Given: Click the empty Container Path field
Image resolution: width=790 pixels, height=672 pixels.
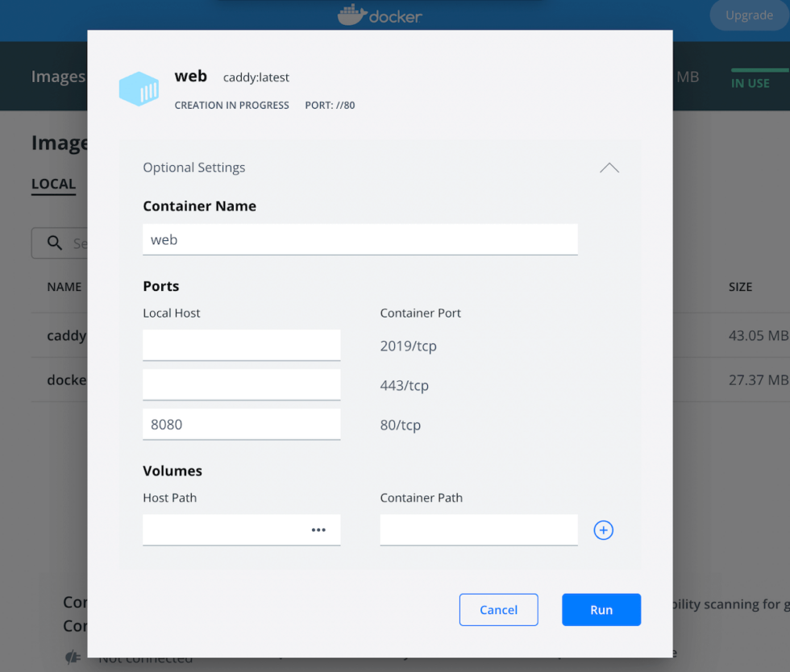Looking at the screenshot, I should 478,529.
